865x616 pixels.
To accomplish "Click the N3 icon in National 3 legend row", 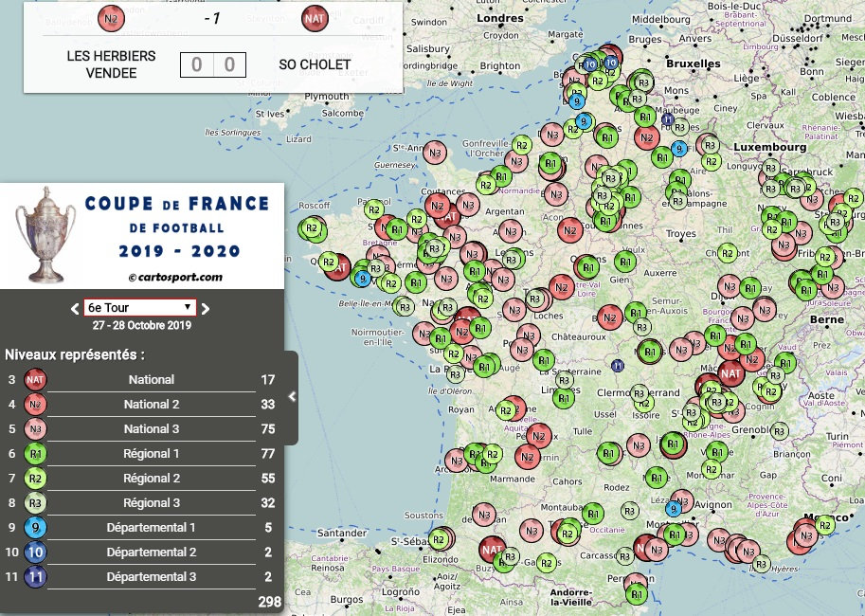I will tap(35, 429).
